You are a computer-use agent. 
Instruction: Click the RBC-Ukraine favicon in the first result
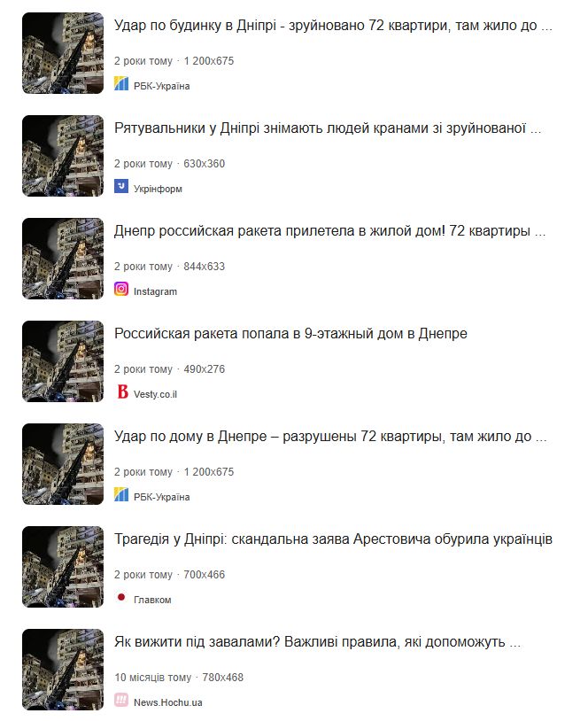[121, 83]
